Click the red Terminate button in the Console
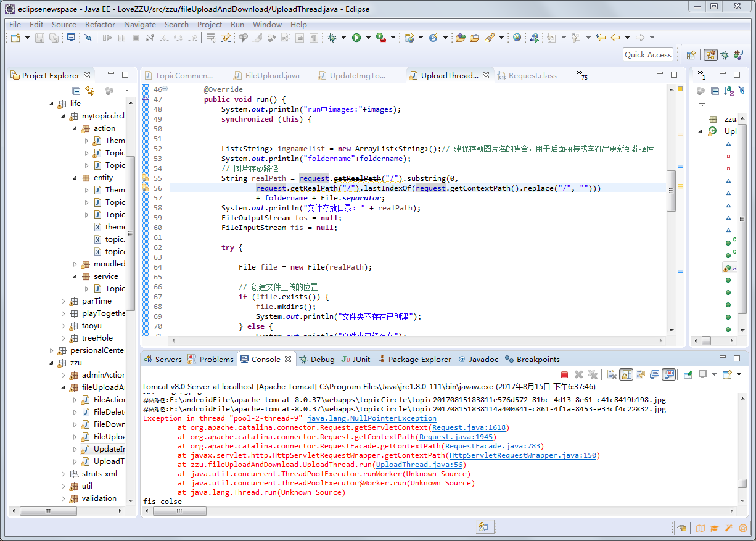This screenshot has height=541, width=756. point(564,374)
